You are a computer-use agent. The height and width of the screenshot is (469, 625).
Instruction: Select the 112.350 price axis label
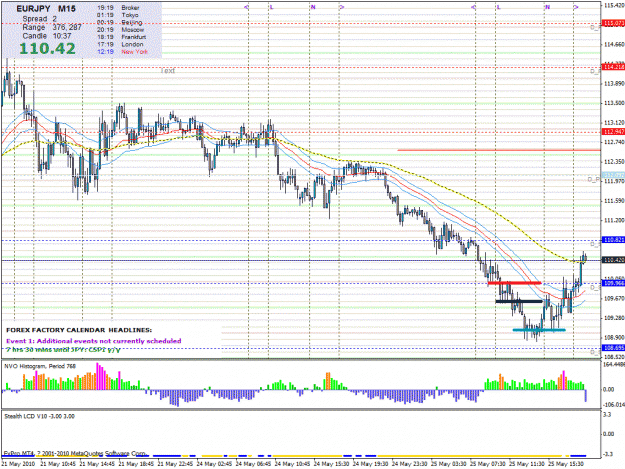614,162
